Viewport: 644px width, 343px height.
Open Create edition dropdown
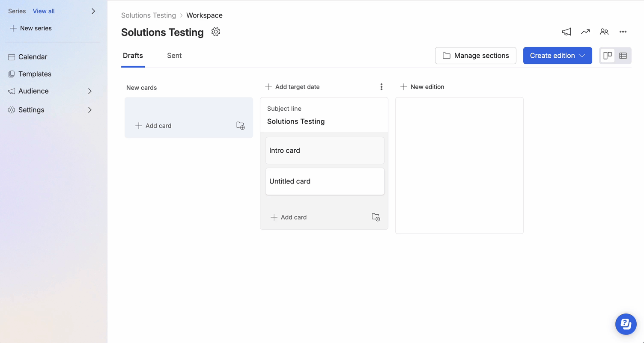(558, 56)
